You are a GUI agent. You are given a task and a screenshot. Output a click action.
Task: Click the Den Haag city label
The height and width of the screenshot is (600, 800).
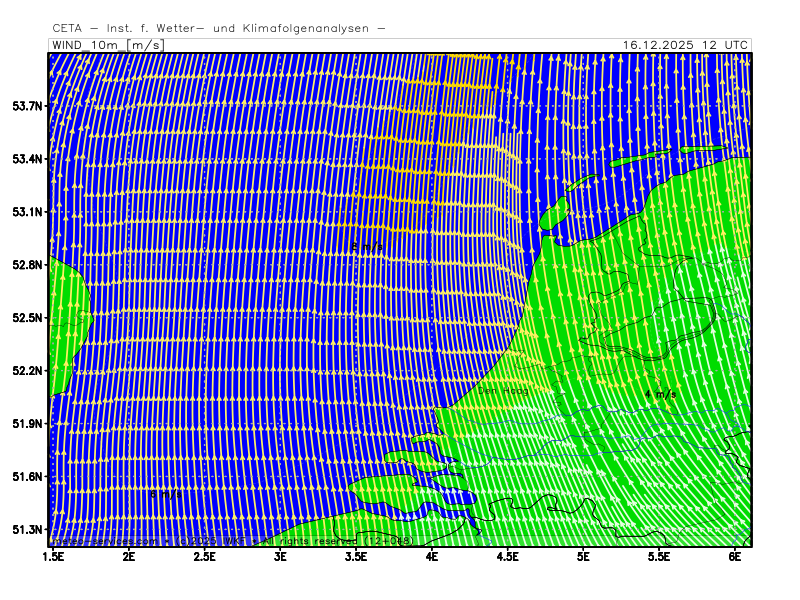click(x=502, y=391)
